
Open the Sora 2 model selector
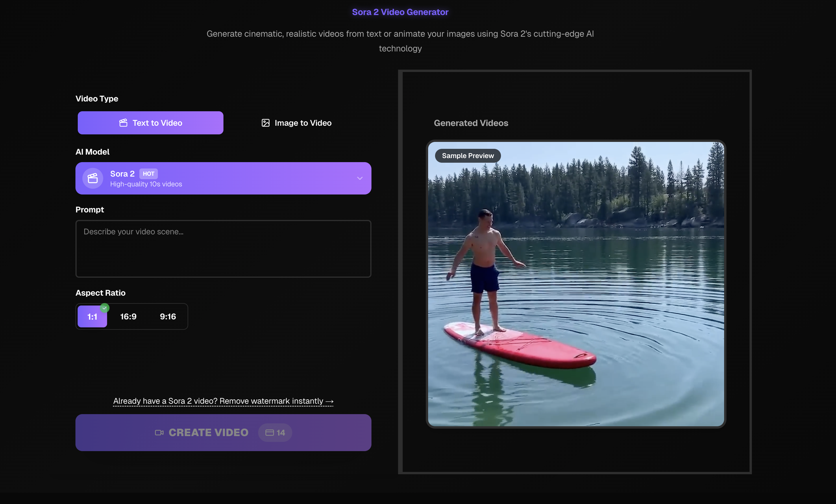223,178
